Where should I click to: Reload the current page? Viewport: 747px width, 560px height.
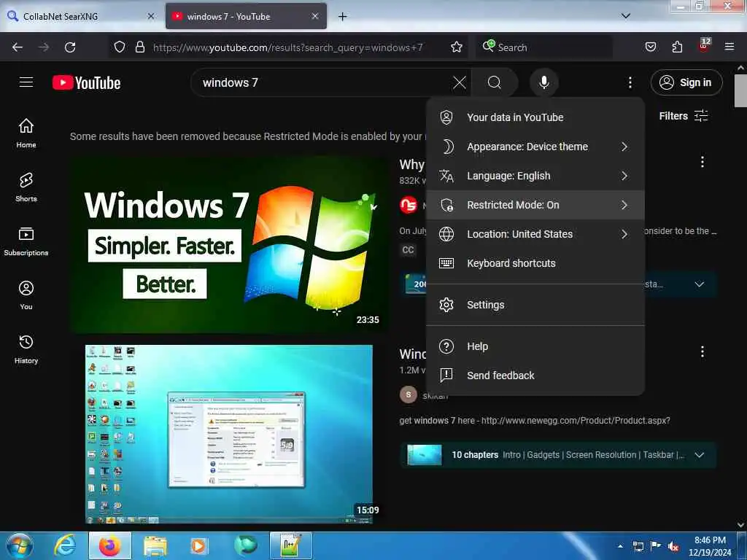pyautogui.click(x=70, y=47)
